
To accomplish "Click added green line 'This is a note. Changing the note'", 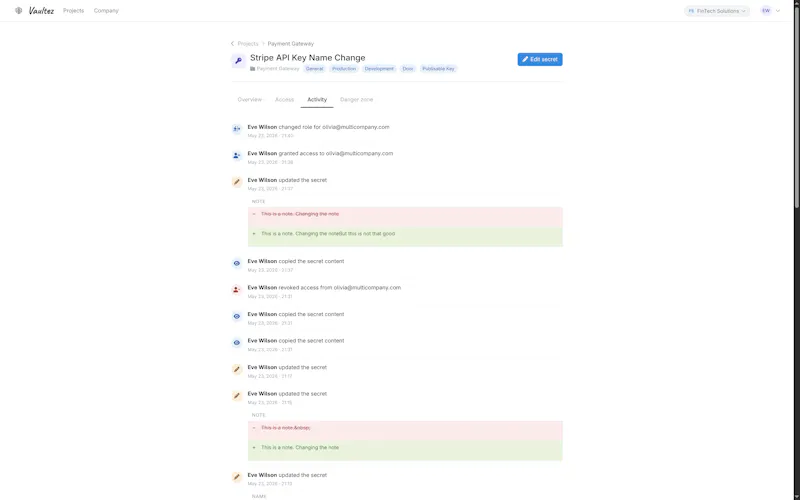I will (x=300, y=447).
